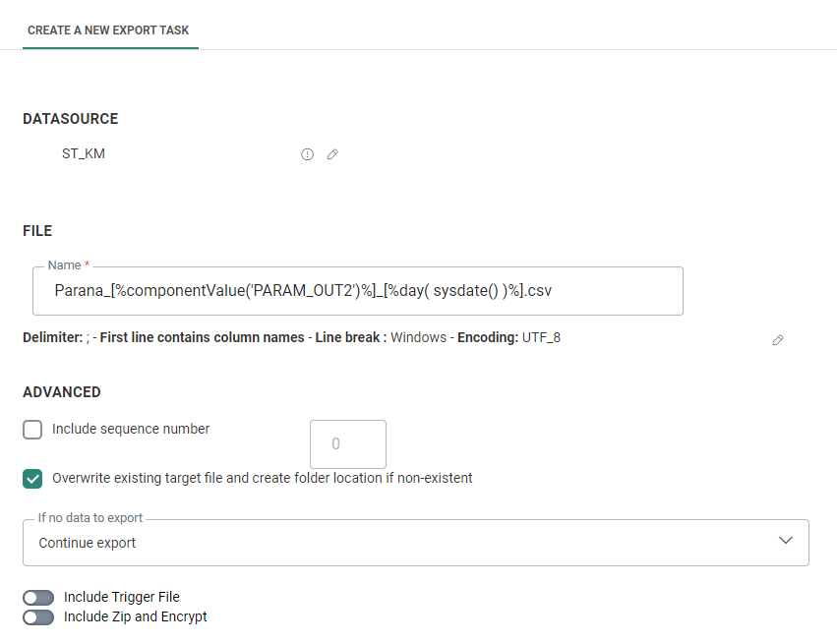Image resolution: width=837 pixels, height=644 pixels.
Task: Click the Include Zip and Encrypt label
Action: pyautogui.click(x=135, y=616)
